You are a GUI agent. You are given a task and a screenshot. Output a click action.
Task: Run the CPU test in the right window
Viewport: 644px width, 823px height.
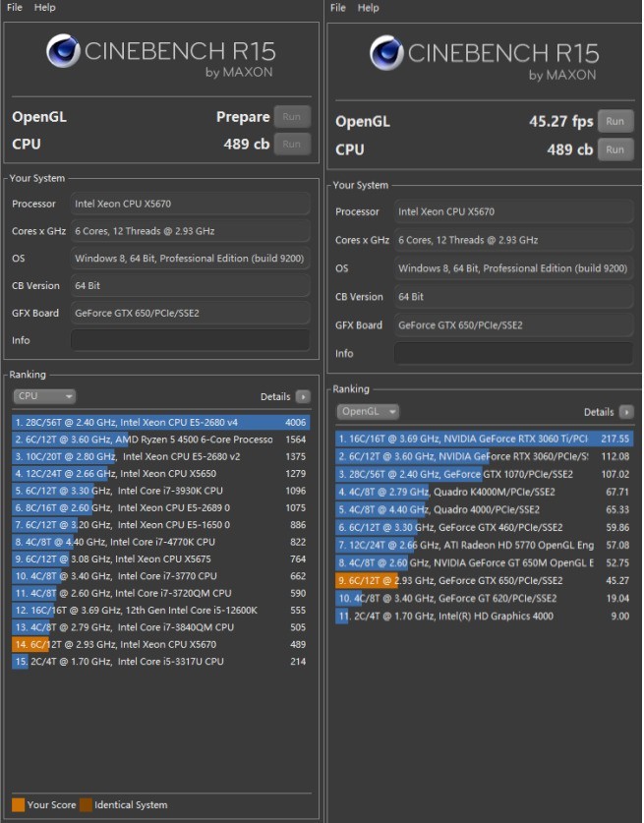tap(615, 149)
